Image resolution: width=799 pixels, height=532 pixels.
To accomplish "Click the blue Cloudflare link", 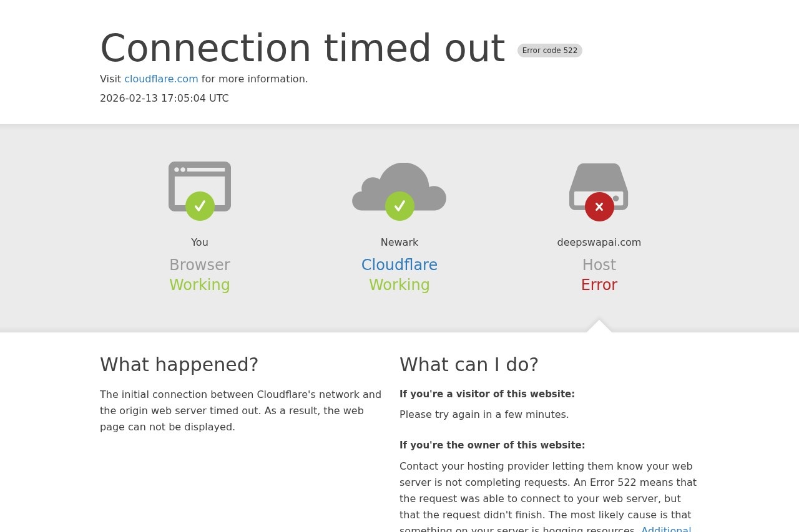I will [x=399, y=265].
